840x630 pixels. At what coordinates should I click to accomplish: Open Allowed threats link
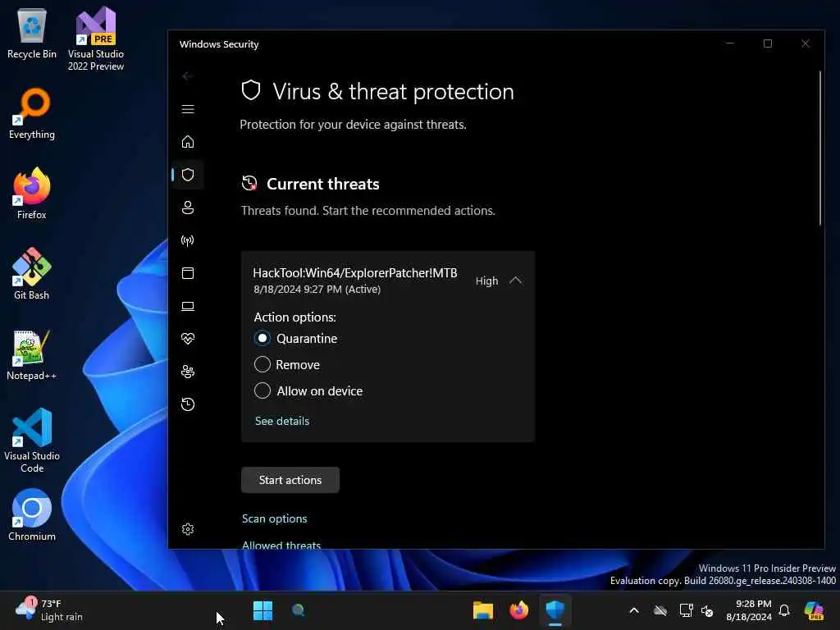(x=281, y=545)
